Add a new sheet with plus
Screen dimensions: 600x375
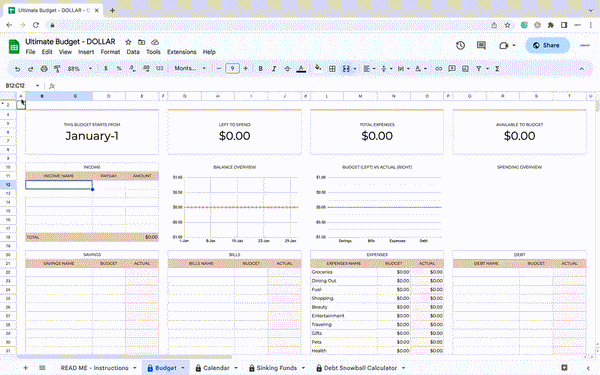coord(26,368)
